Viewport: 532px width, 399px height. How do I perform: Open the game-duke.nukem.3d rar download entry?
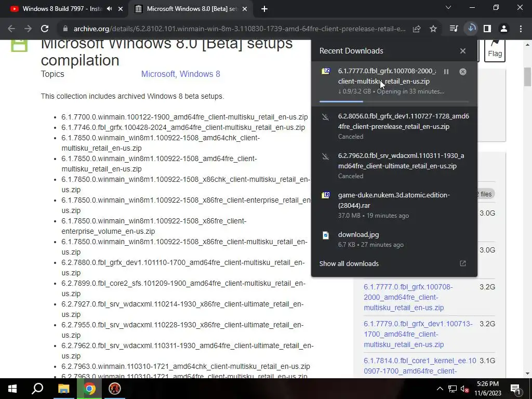394,205
